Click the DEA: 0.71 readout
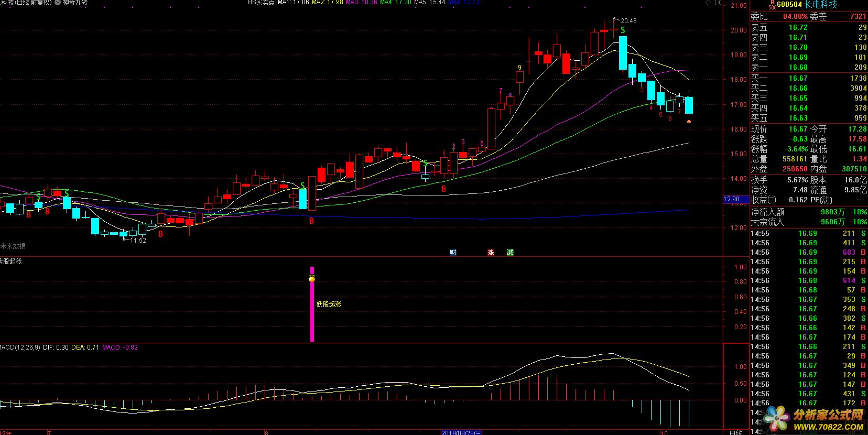The height and width of the screenshot is (435, 868). tap(85, 347)
